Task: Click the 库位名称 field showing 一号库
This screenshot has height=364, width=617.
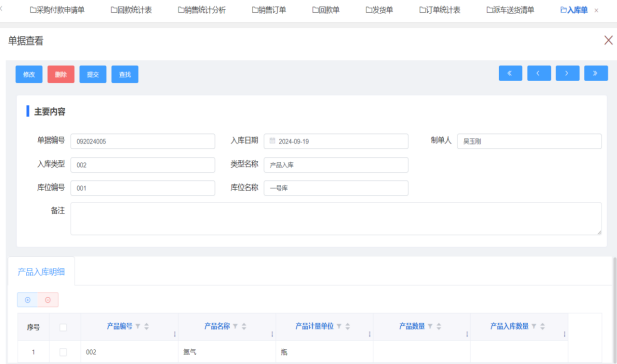Action: [x=336, y=188]
